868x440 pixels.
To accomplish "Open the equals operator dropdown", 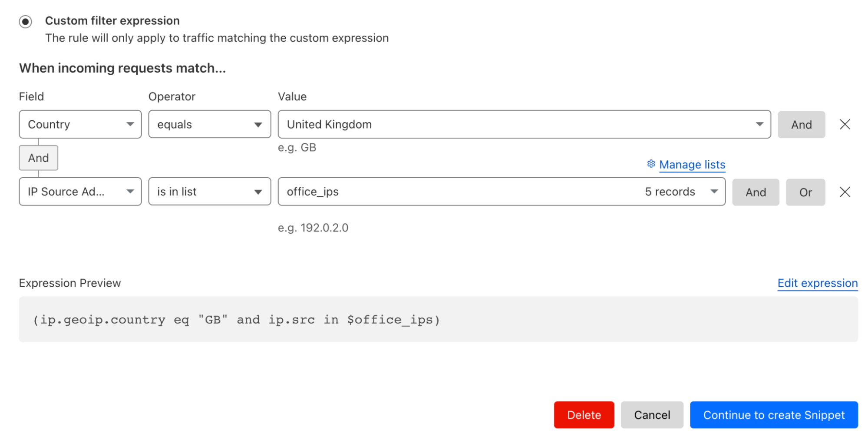I will [x=210, y=124].
